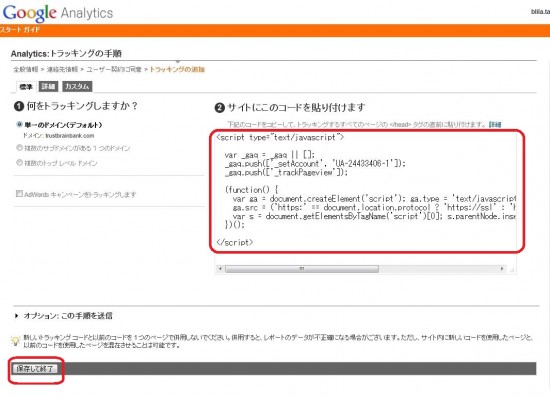Open the 詳細 link beside paste instructions

point(495,124)
